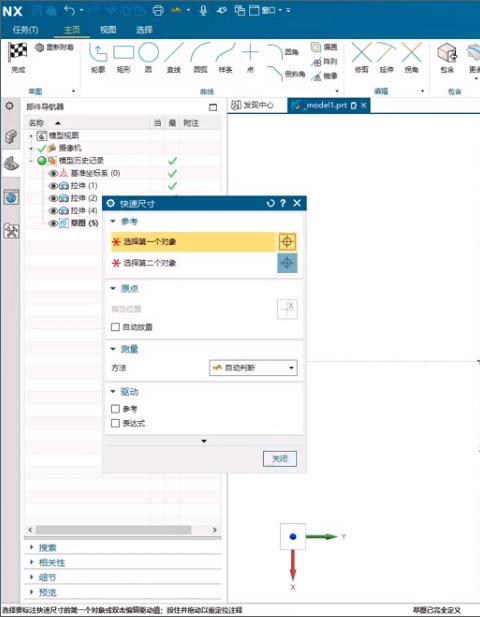Open the 视图 ribbon tab
The image size is (480, 617).
pyautogui.click(x=108, y=30)
